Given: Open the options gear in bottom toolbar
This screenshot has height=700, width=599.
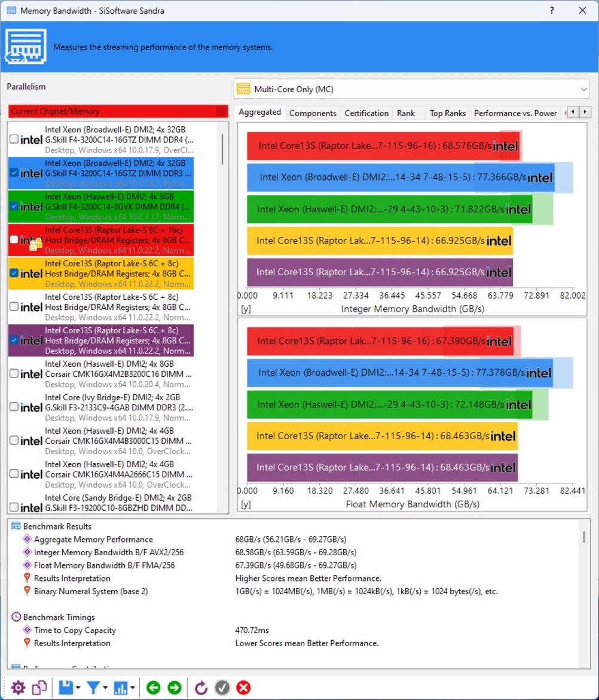Looking at the screenshot, I should [x=19, y=687].
